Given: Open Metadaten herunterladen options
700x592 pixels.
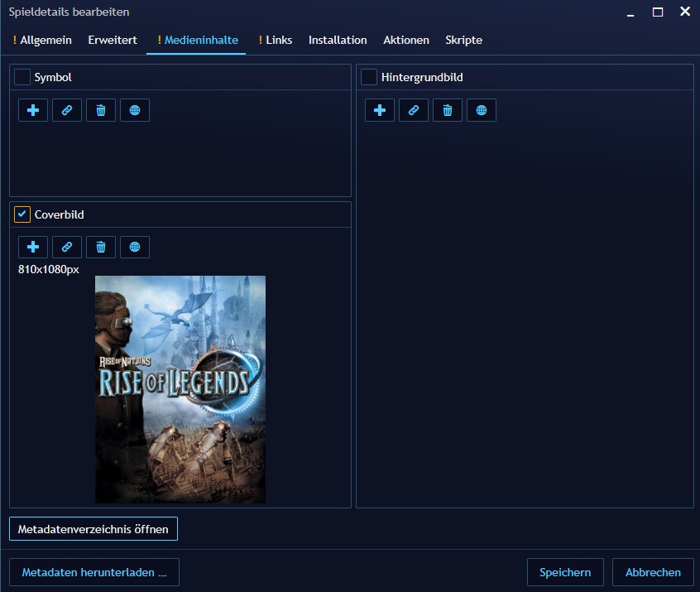Looking at the screenshot, I should tap(94, 572).
